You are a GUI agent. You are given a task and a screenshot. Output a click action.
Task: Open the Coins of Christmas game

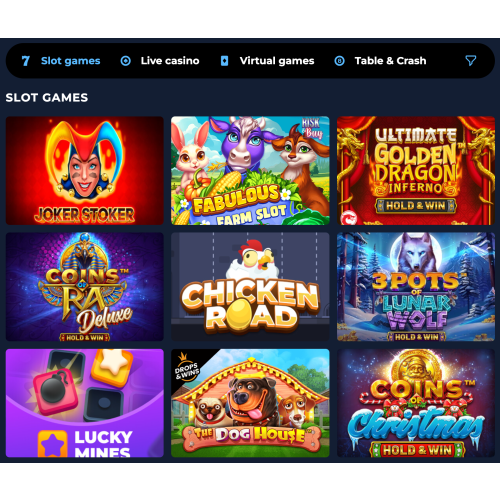click(x=416, y=403)
